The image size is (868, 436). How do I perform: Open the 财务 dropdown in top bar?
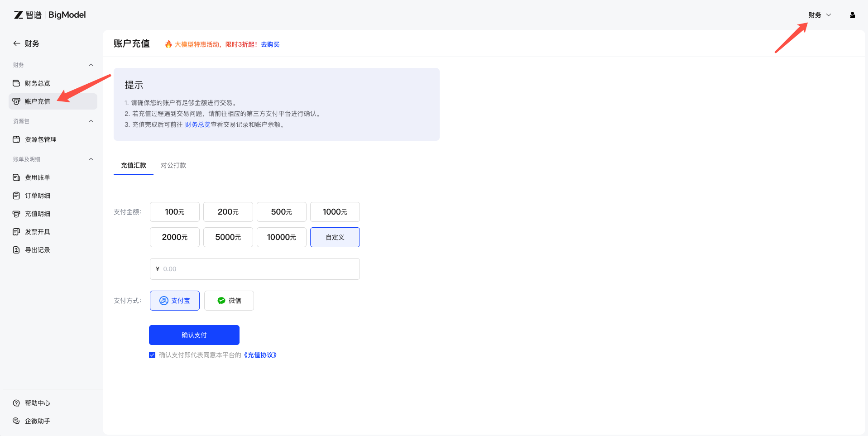820,15
